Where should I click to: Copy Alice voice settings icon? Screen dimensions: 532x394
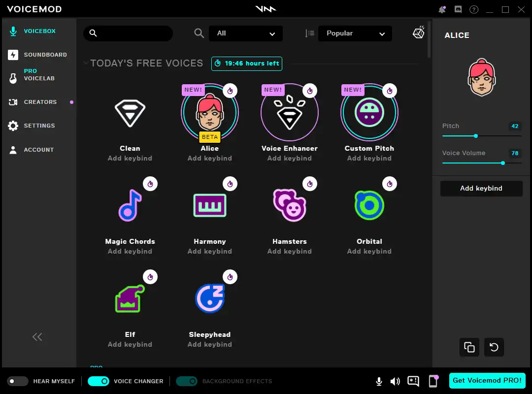[x=469, y=347]
